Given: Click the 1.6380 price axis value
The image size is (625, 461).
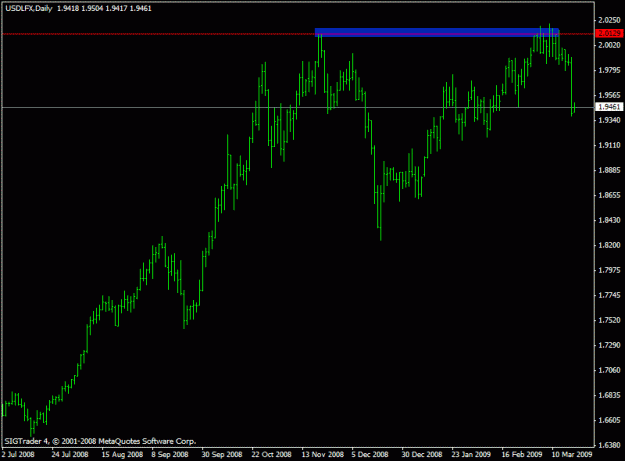Looking at the screenshot, I should tap(609, 445).
